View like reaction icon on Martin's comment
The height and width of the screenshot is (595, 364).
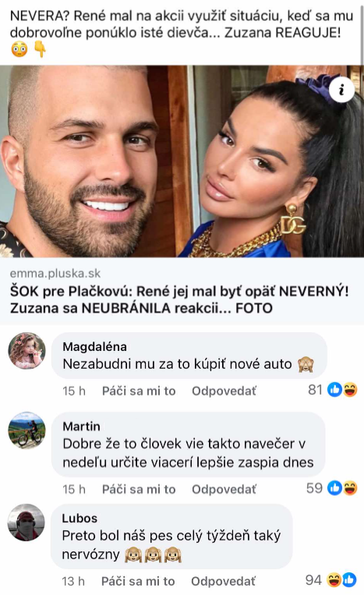335,488
